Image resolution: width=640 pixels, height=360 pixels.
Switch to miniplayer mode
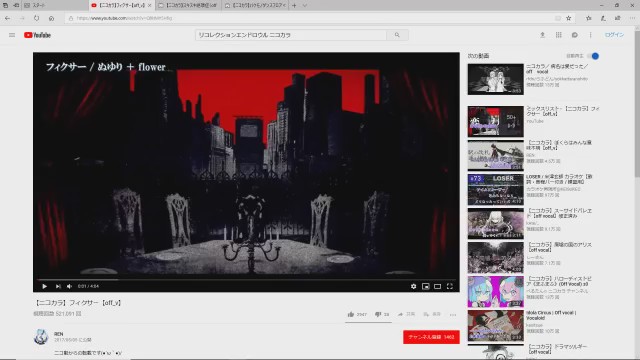tap(426, 287)
